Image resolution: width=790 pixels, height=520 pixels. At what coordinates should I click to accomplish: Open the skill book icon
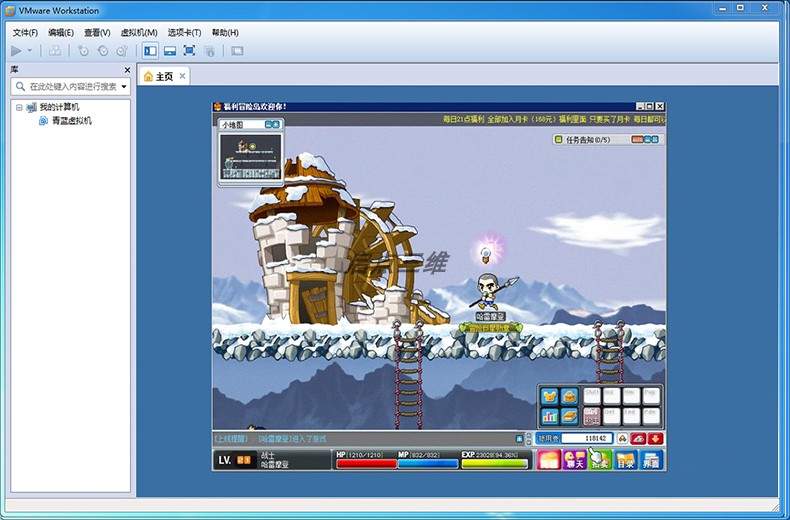569,416
